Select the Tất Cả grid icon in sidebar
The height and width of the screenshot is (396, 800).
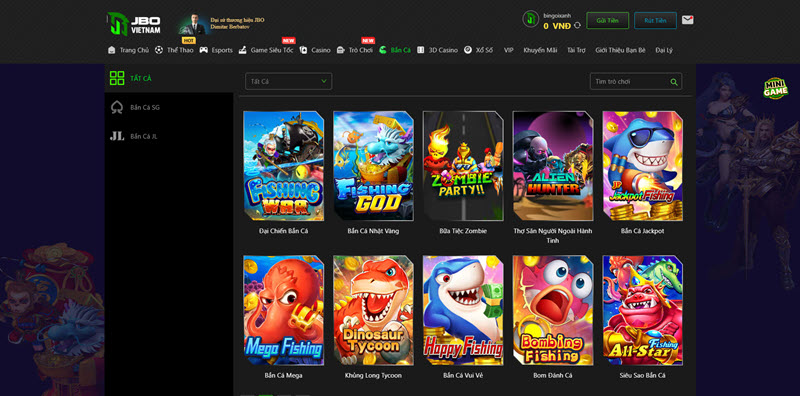tap(117, 78)
